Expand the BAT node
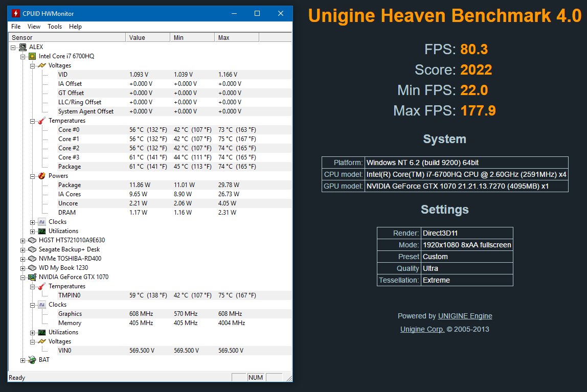The height and width of the screenshot is (392, 587). pos(23,360)
